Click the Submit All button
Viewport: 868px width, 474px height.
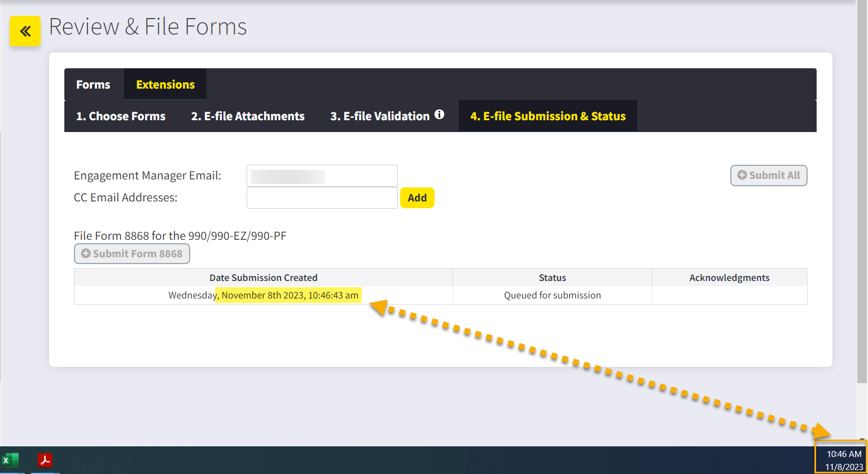click(x=769, y=175)
